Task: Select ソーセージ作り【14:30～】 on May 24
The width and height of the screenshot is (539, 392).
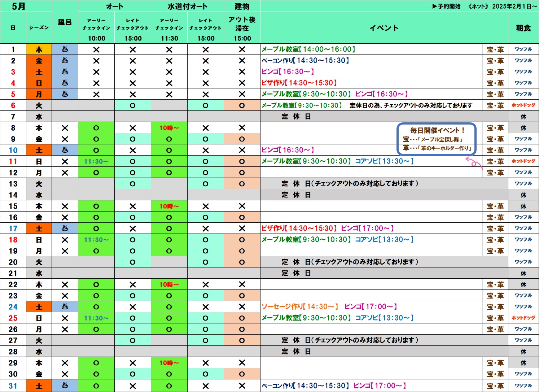Action: 300,306
